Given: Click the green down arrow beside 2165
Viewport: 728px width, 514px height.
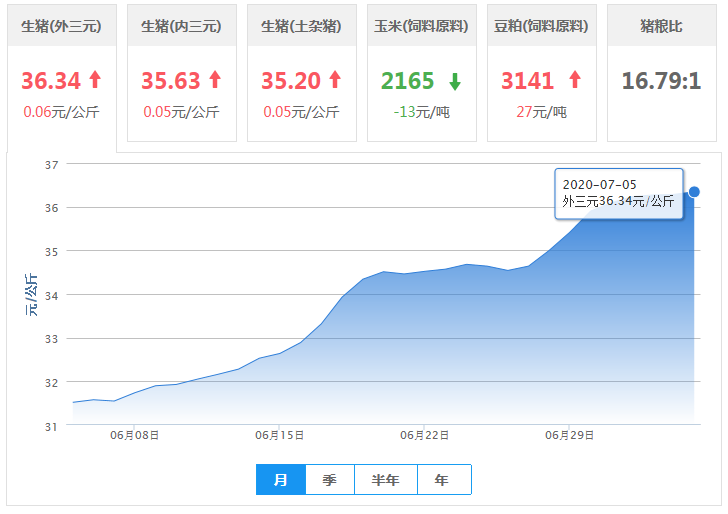Looking at the screenshot, I should point(455,81).
